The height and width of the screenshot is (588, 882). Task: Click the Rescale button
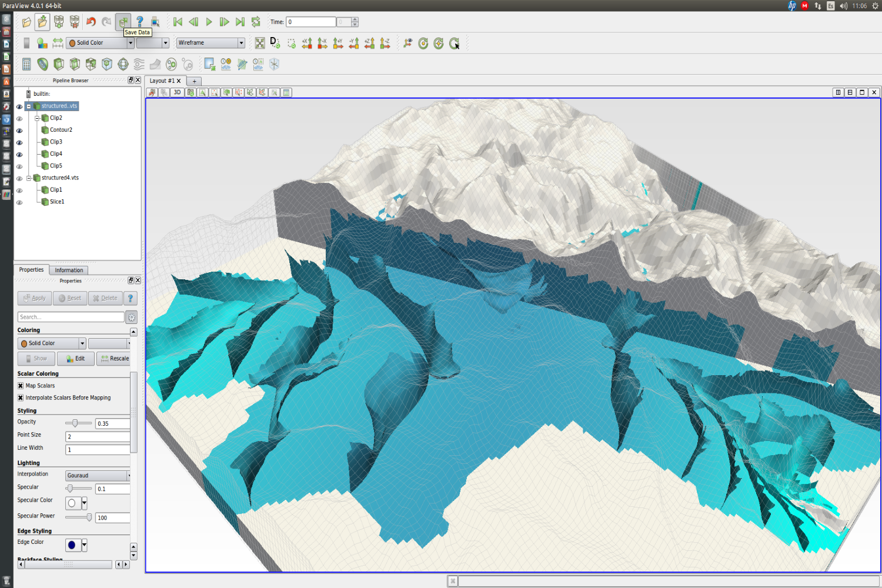point(114,359)
